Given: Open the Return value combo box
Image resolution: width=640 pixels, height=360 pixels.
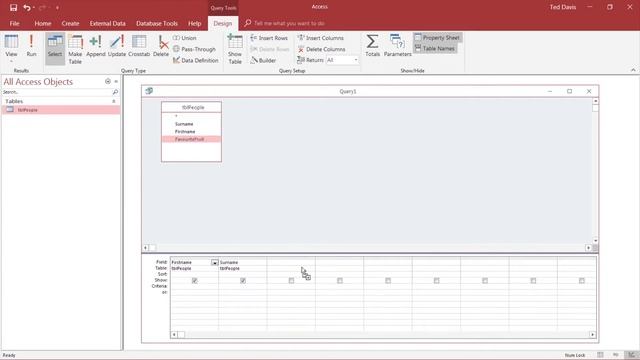Looking at the screenshot, I should point(342,60).
